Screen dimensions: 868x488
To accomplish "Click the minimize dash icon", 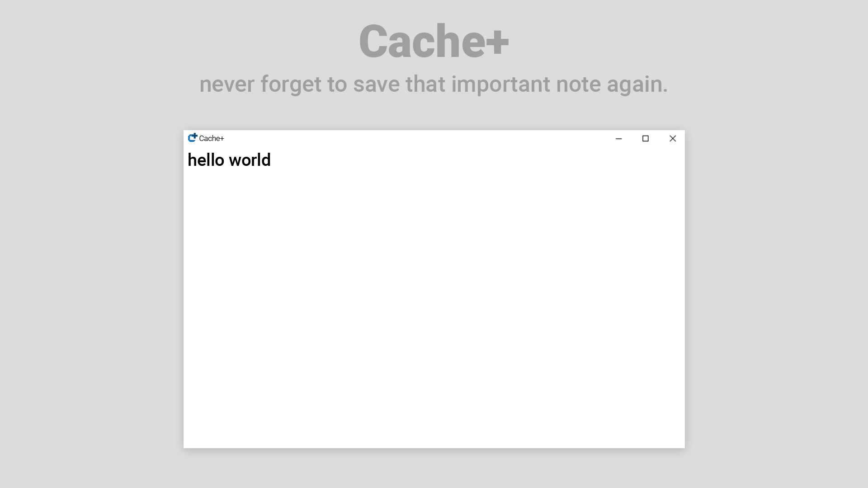I will point(618,139).
